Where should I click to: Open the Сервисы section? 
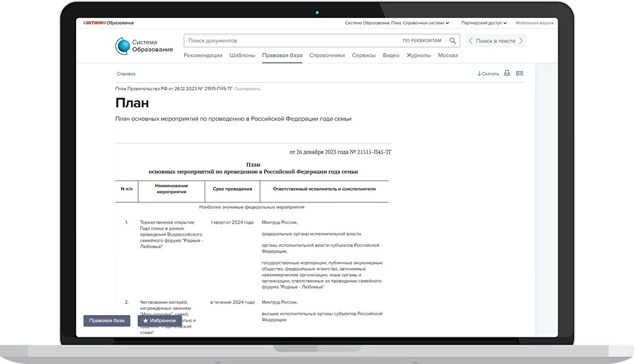[364, 56]
